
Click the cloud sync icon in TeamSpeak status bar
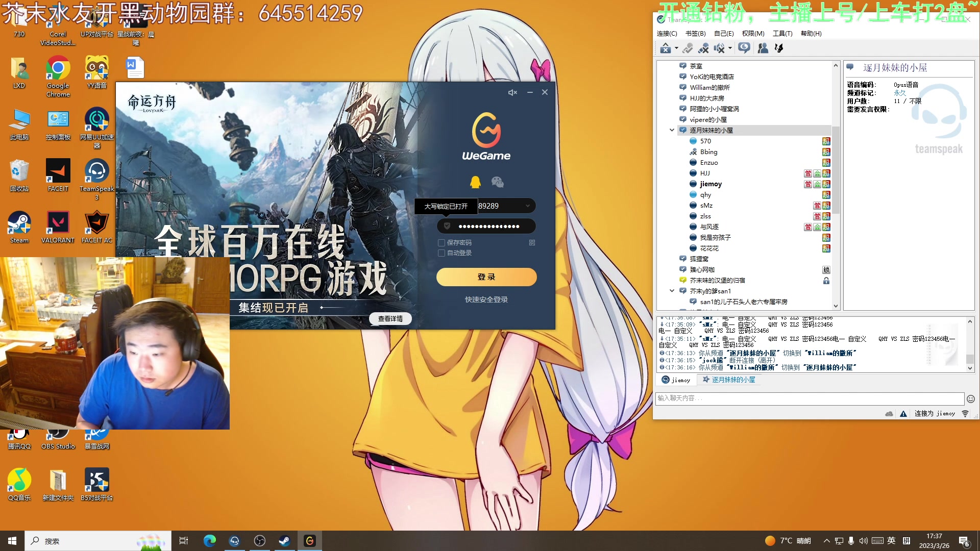click(889, 414)
